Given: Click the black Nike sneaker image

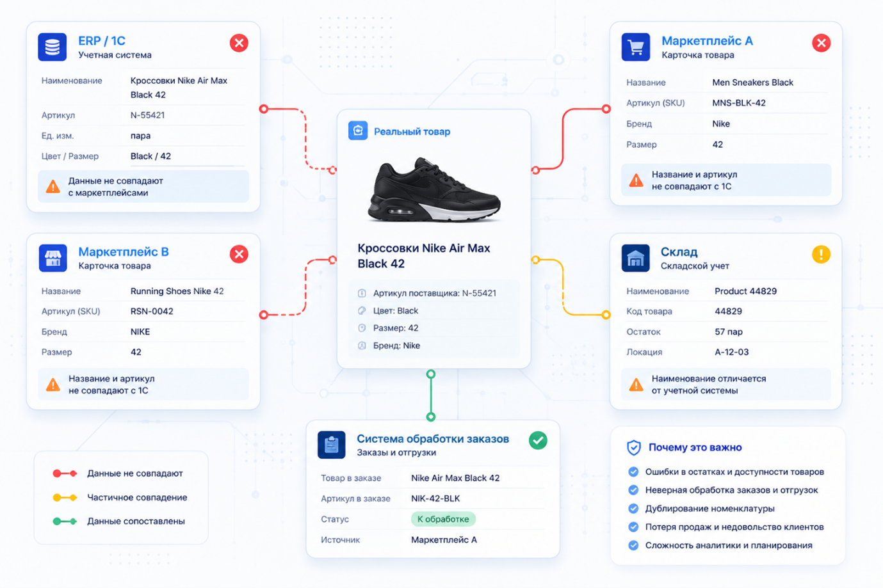Looking at the screenshot, I should pos(434,189).
